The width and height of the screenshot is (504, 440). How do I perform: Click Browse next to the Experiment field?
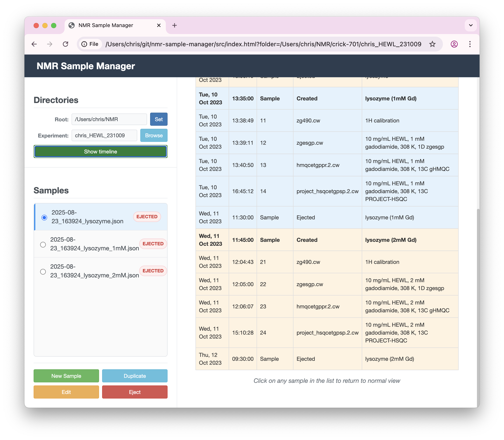154,135
